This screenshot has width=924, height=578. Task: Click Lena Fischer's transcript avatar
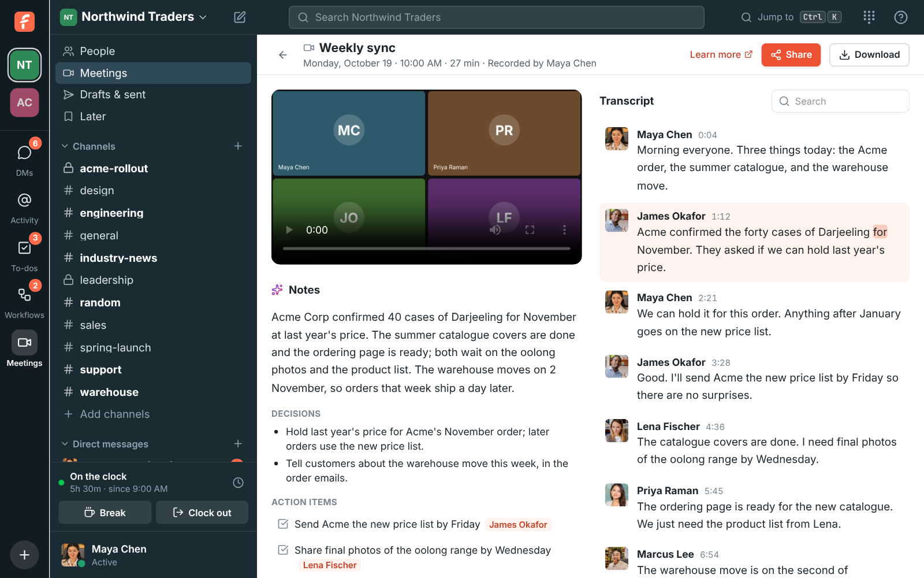617,431
